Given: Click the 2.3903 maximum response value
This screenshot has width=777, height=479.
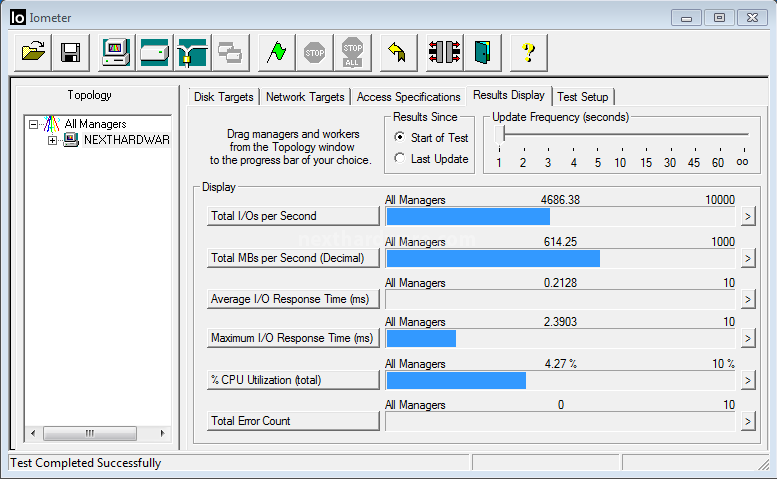Looking at the screenshot, I should [560, 322].
